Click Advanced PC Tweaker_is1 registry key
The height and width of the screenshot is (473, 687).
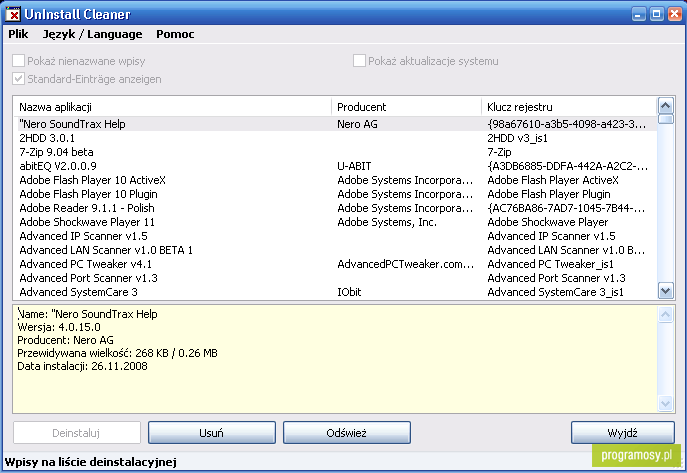click(550, 264)
